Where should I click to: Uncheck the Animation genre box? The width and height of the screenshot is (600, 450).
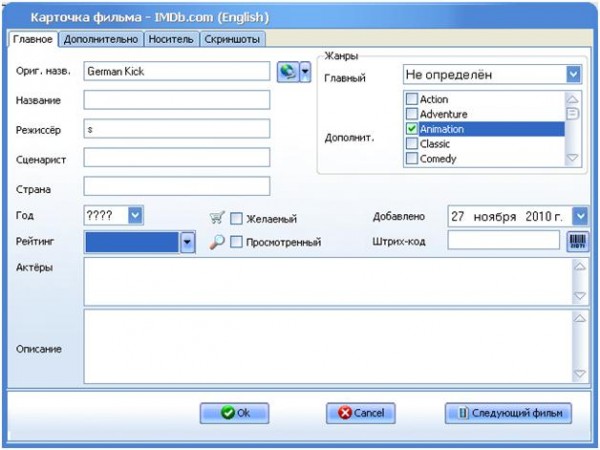click(x=411, y=129)
